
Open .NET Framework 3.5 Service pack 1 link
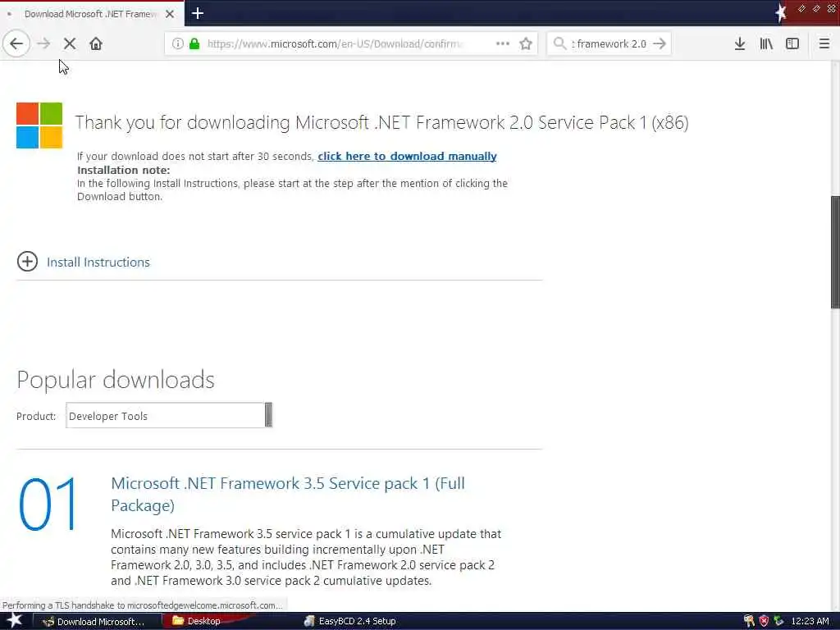[288, 495]
